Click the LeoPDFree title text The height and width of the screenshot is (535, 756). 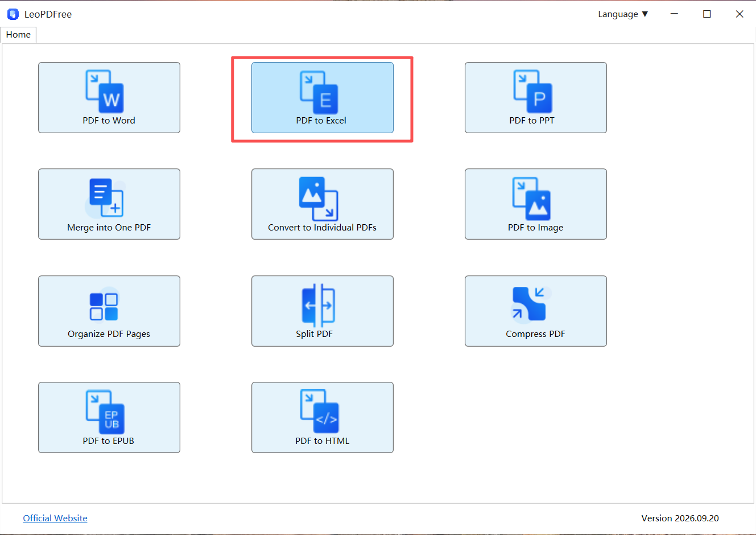point(48,14)
